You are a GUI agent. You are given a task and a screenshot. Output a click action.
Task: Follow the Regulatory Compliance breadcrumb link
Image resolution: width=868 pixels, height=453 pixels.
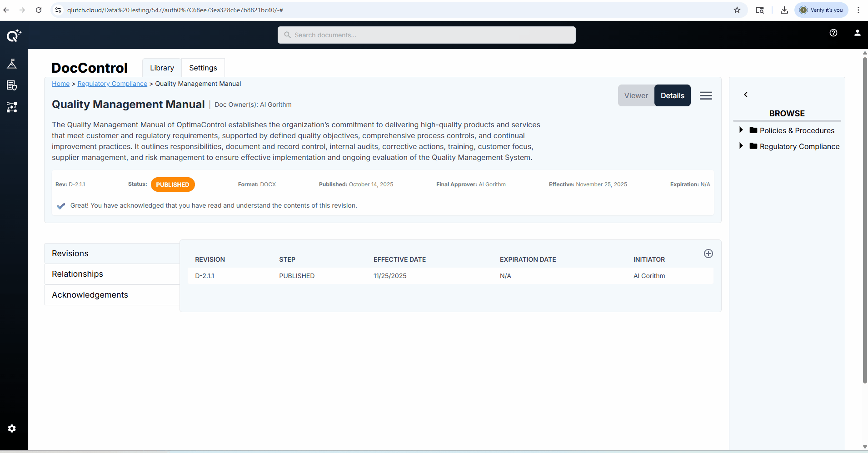point(112,84)
